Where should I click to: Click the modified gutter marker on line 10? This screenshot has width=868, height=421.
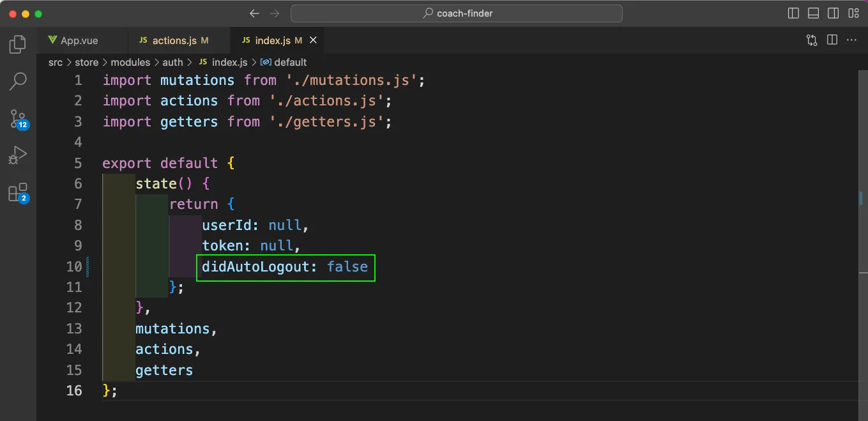[88, 266]
